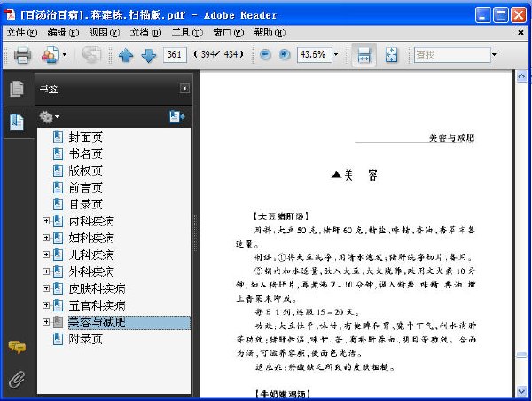Expand the 五官科疾病 bookmark
The width and height of the screenshot is (532, 401).
(x=46, y=305)
